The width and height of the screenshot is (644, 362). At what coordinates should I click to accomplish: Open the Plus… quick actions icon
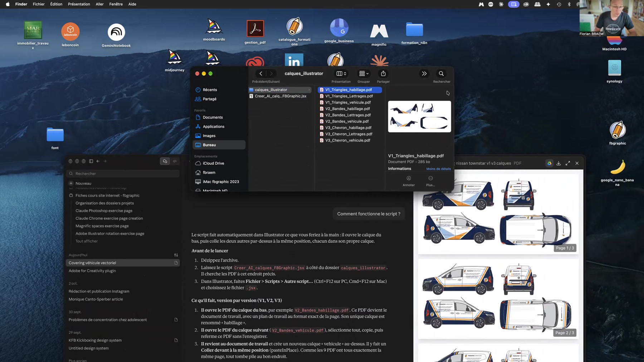coord(430,178)
